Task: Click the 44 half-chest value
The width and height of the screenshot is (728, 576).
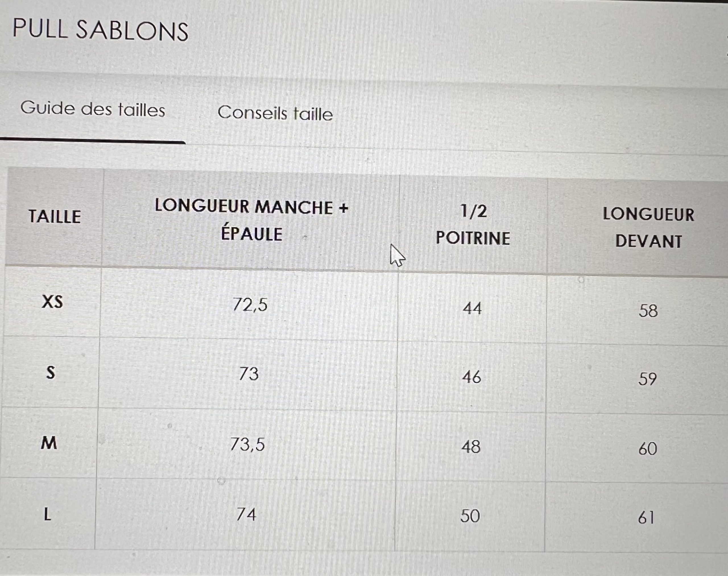Action: pos(472,308)
